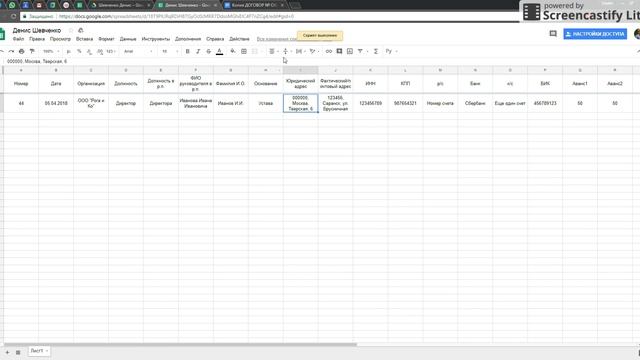Open the Правка menu
The width and height of the screenshot is (640, 360).
click(x=37, y=39)
